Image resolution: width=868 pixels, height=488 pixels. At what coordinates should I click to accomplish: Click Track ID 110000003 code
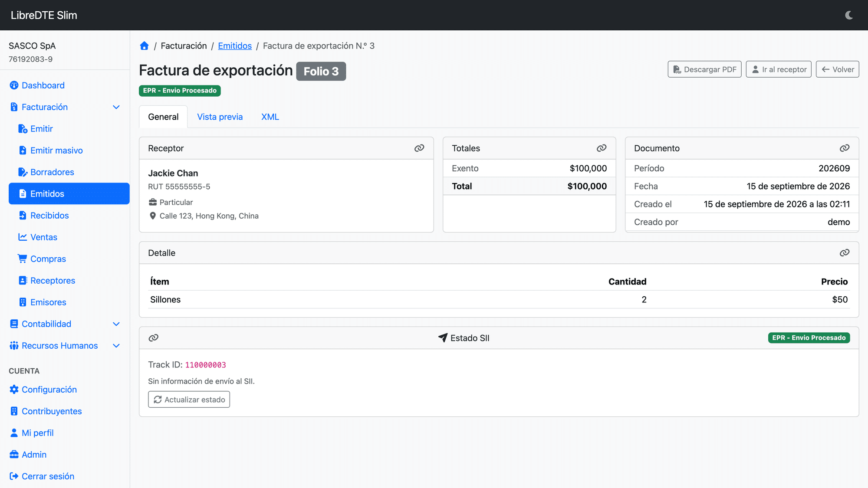click(206, 365)
